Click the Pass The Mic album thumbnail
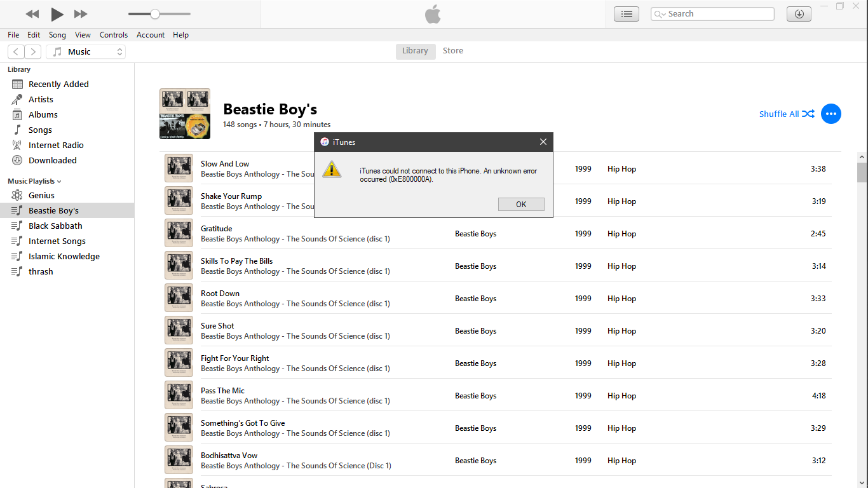Screen dimensions: 868x488 pos(179,395)
